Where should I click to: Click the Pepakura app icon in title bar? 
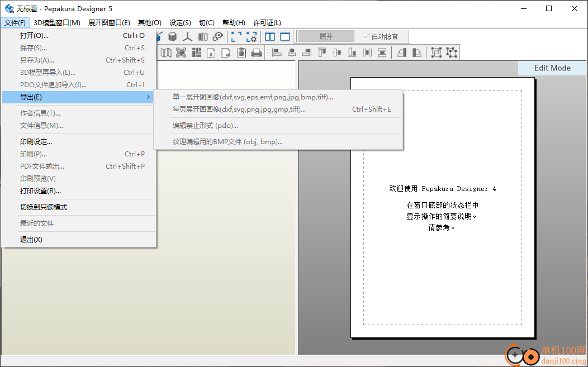9,8
